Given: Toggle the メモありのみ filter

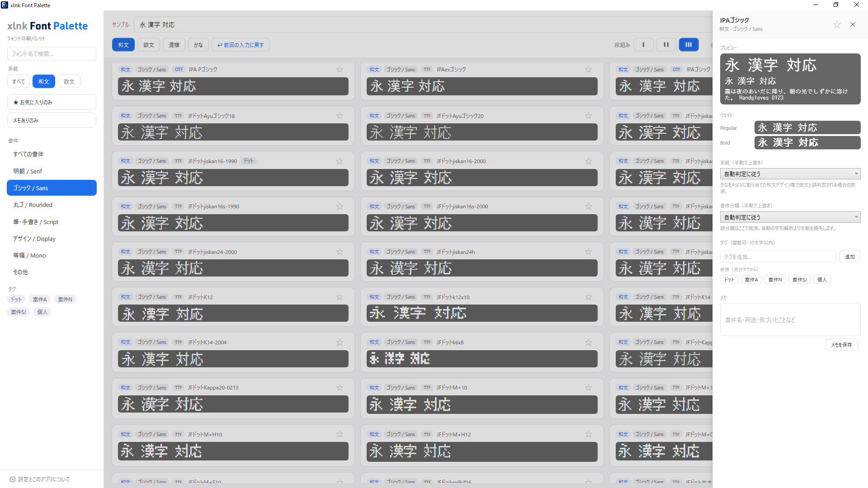Looking at the screenshot, I should 52,120.
